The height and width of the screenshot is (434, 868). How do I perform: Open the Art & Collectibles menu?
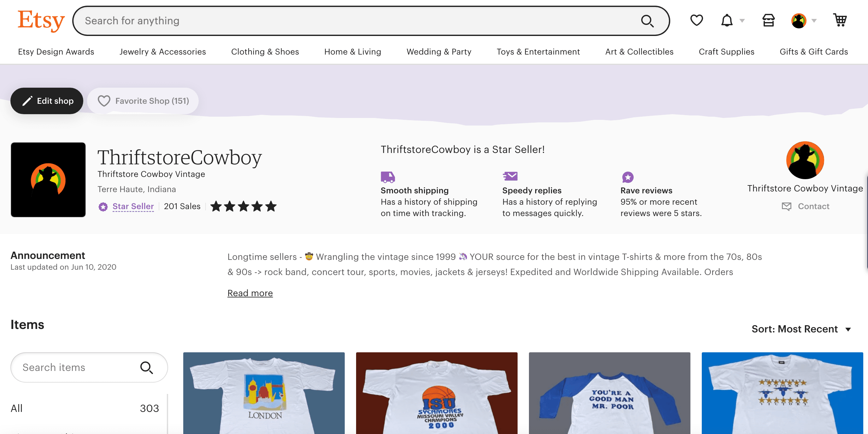coord(639,51)
